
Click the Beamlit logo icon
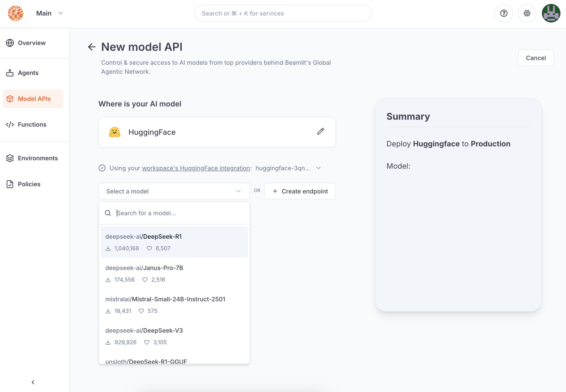(x=16, y=13)
